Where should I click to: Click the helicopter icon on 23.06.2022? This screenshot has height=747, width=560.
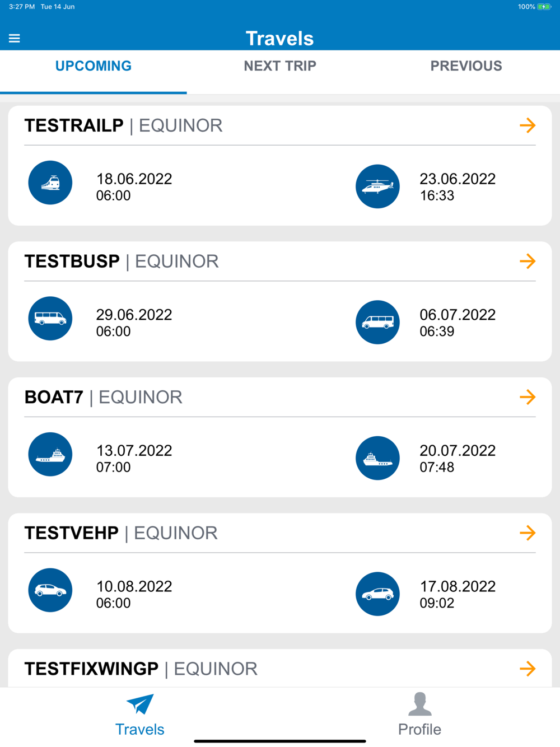[x=377, y=186]
